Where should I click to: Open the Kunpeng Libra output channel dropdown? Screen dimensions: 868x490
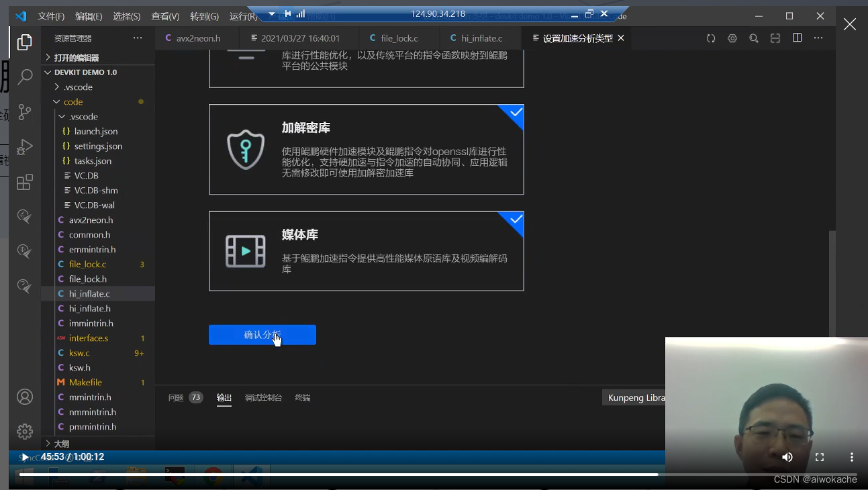(635, 397)
